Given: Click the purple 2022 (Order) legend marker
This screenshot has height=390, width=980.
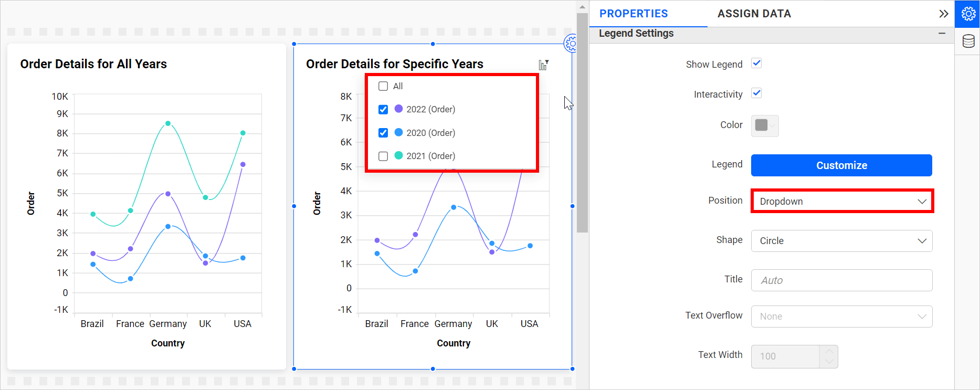Looking at the screenshot, I should (x=398, y=109).
